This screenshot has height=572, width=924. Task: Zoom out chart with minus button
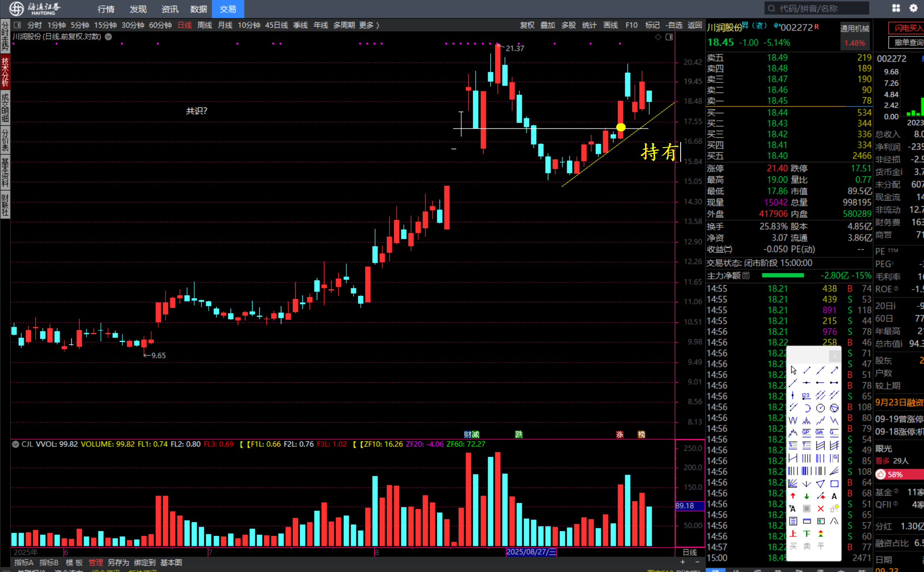pyautogui.click(x=697, y=562)
